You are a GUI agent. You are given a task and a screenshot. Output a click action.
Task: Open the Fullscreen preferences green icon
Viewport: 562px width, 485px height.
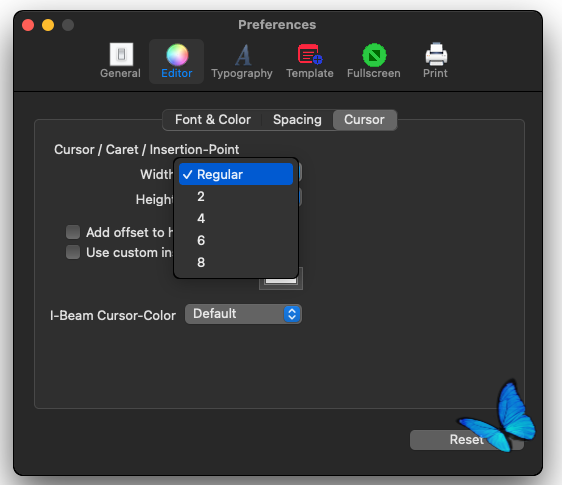(374, 55)
